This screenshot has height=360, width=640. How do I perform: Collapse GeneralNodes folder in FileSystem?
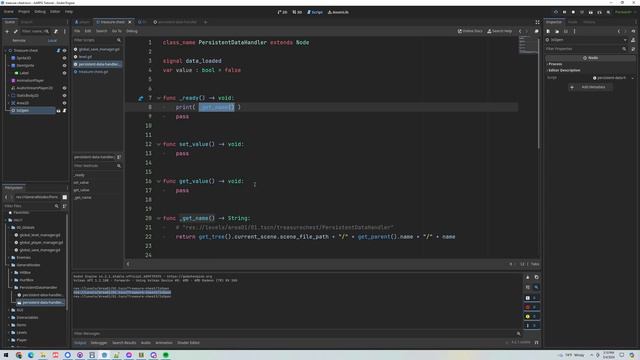(9, 265)
